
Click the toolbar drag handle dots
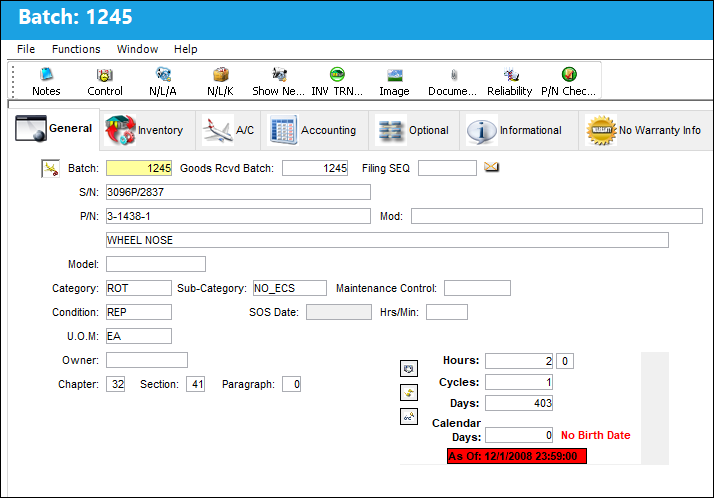coord(13,81)
